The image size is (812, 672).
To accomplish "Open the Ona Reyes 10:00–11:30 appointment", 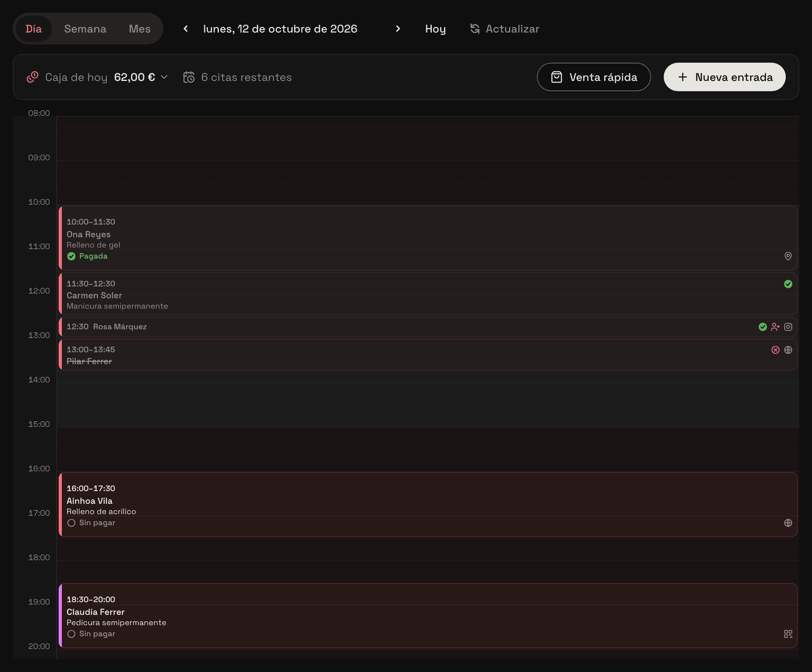I will point(428,238).
